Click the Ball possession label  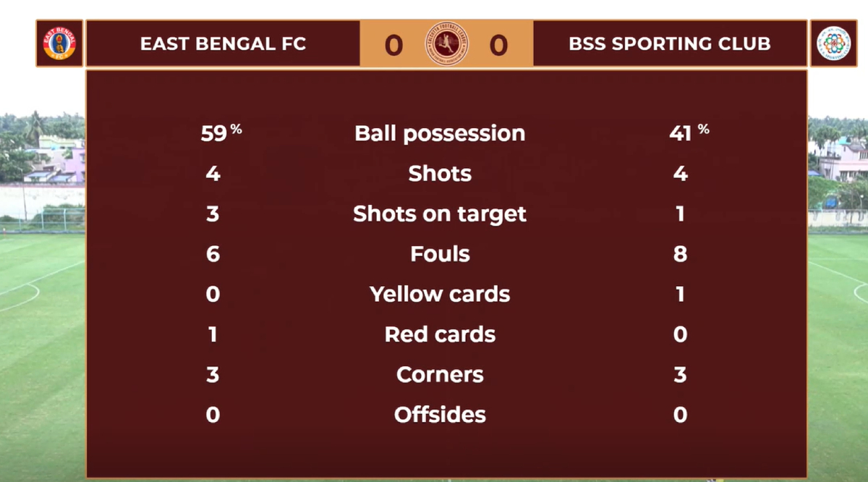[440, 133]
